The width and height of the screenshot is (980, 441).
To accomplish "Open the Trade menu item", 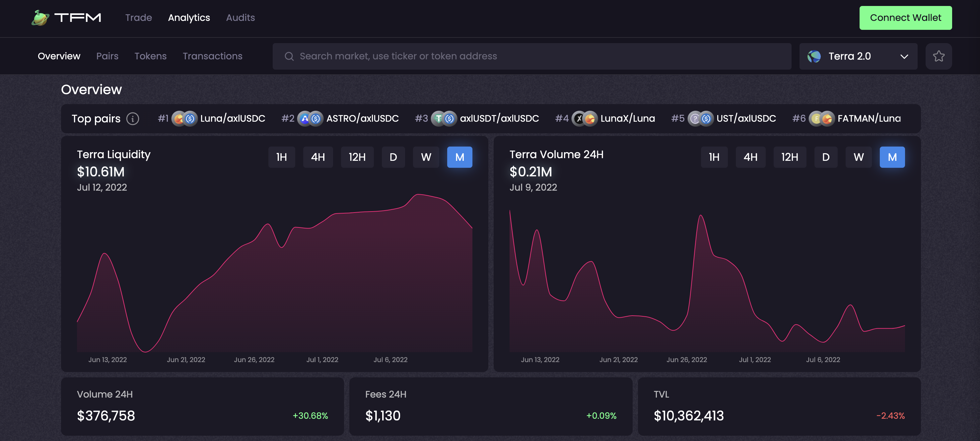I will (x=138, y=18).
